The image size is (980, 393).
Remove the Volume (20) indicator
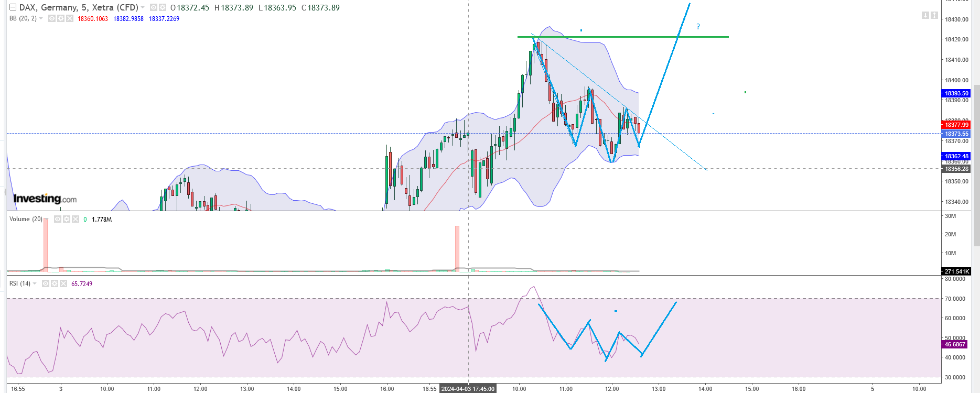click(x=76, y=219)
